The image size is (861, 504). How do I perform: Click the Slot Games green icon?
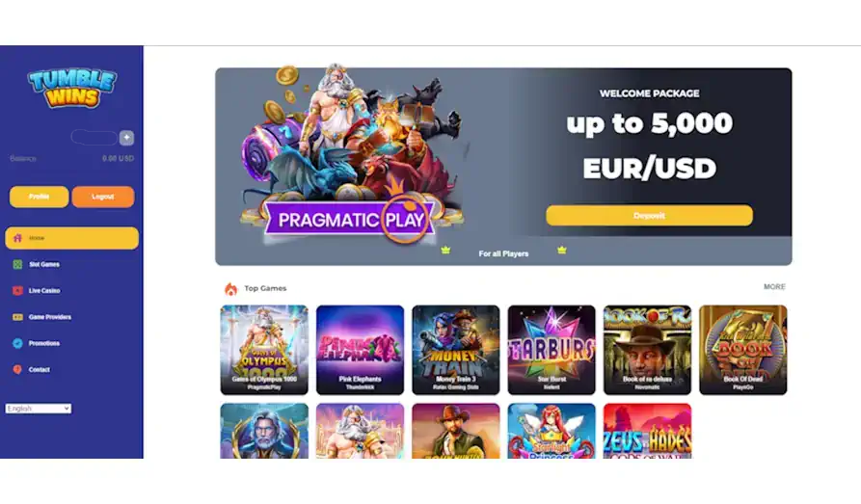(17, 265)
